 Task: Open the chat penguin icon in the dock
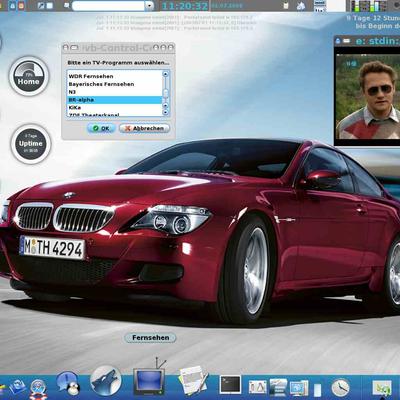tap(68, 383)
